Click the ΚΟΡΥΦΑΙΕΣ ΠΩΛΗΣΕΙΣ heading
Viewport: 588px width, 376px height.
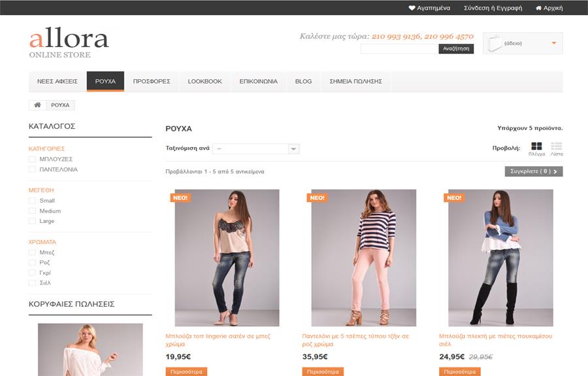pyautogui.click(x=72, y=304)
